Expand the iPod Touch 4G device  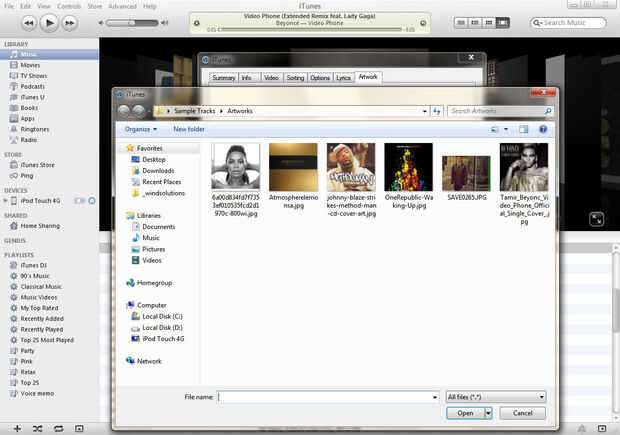pos(5,200)
